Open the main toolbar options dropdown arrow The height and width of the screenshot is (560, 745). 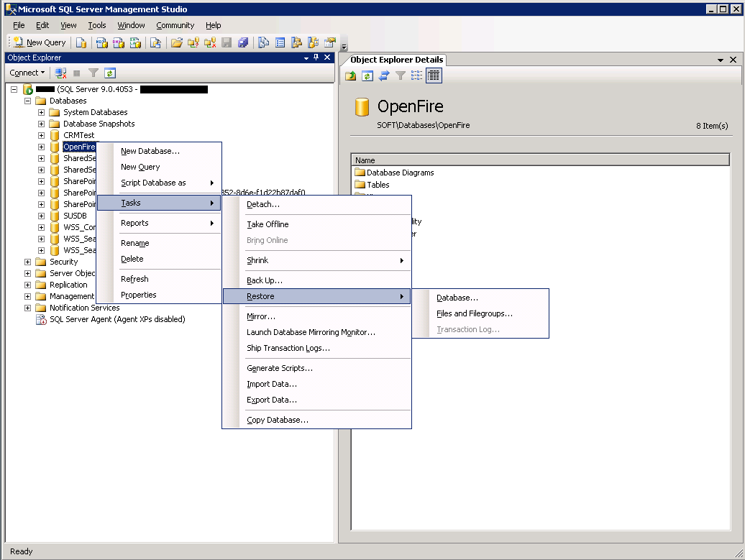[x=344, y=47]
